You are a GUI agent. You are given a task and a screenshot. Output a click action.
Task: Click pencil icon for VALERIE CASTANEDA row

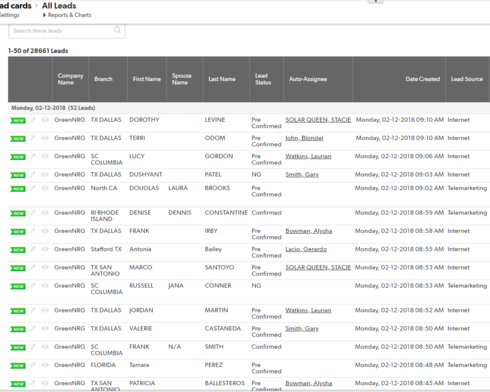click(x=32, y=329)
